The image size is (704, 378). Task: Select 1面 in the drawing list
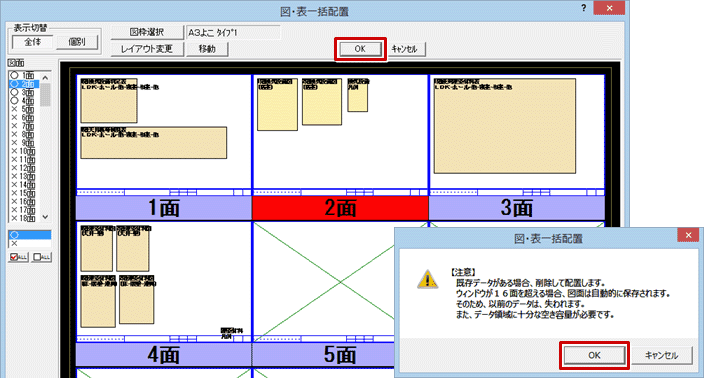coord(24,75)
